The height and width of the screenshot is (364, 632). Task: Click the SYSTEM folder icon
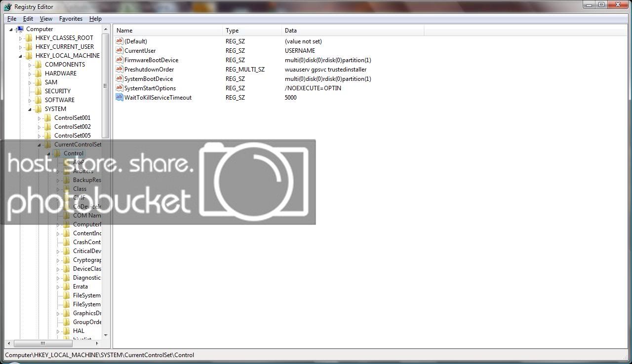(39, 109)
